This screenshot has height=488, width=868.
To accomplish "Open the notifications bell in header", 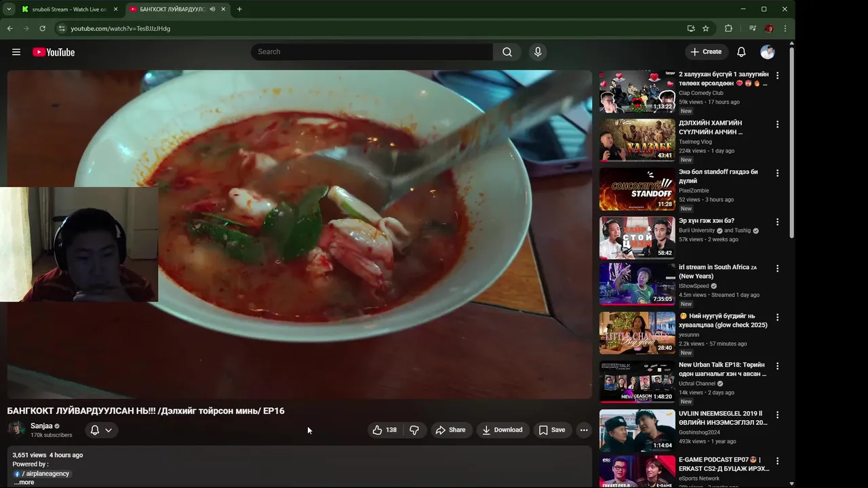I will pyautogui.click(x=741, y=52).
